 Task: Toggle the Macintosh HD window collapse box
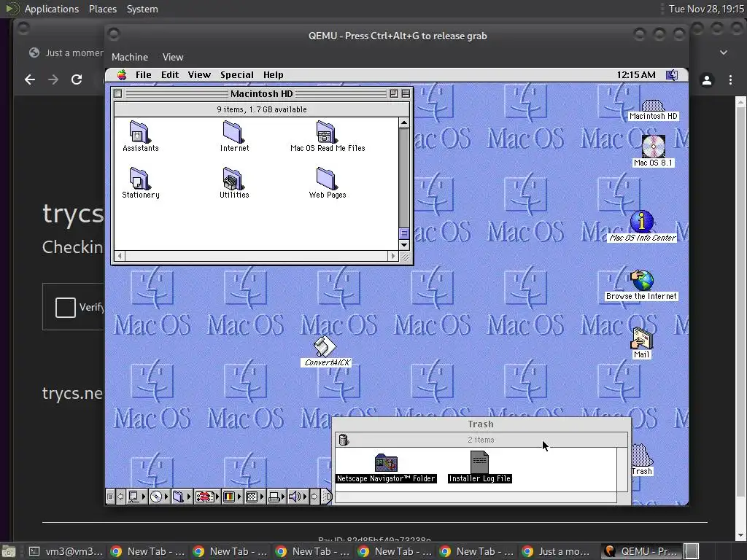(406, 94)
